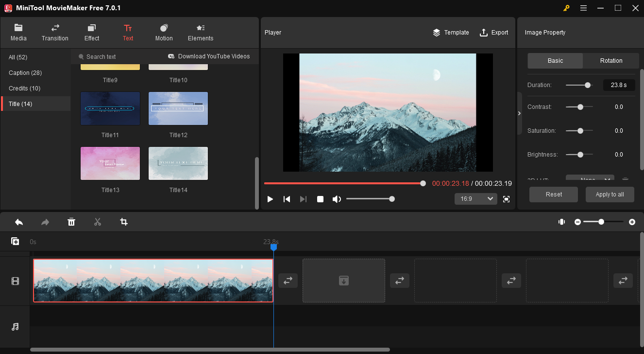The image size is (644, 354).
Task: Click the Export button
Action: (494, 33)
